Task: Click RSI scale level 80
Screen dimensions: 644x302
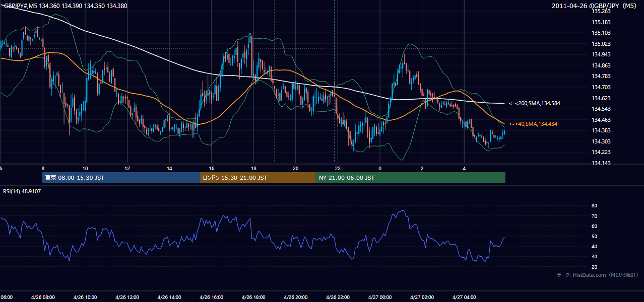Action: [x=594, y=206]
